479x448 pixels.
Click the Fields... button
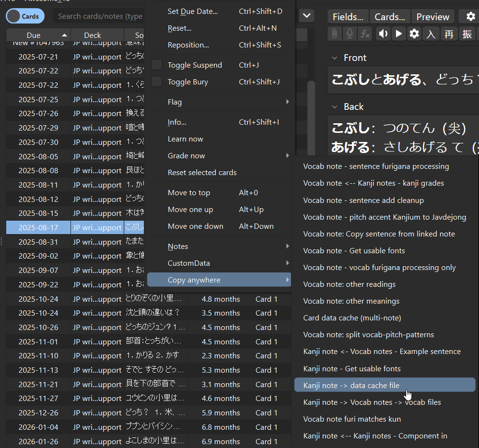(348, 17)
